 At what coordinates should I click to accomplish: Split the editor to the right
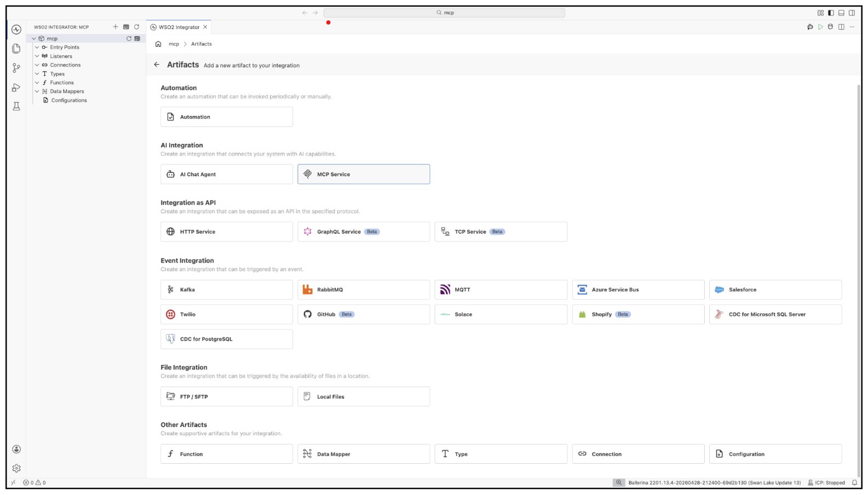click(841, 27)
